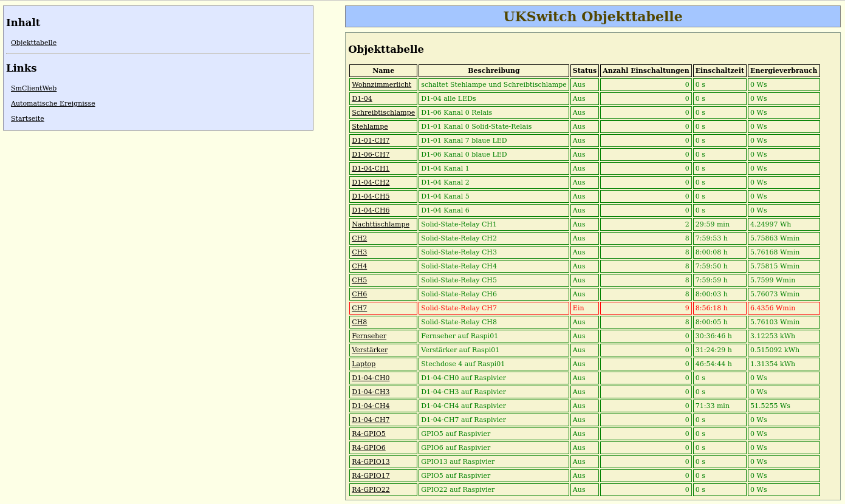845x504 pixels.
Task: Open the Fernseher object
Action: (369, 336)
